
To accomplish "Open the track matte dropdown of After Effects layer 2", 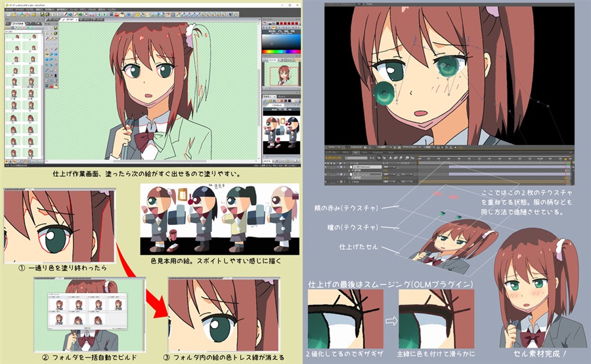I will [x=406, y=174].
